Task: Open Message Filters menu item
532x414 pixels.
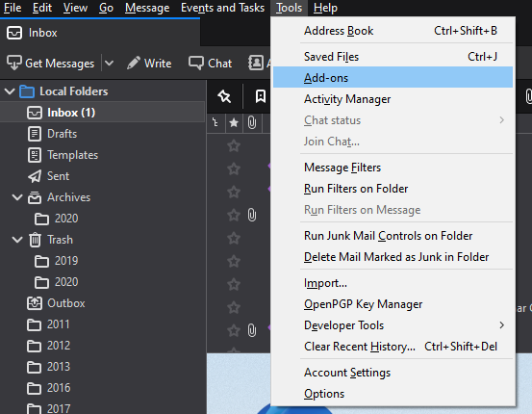Action: [393, 168]
